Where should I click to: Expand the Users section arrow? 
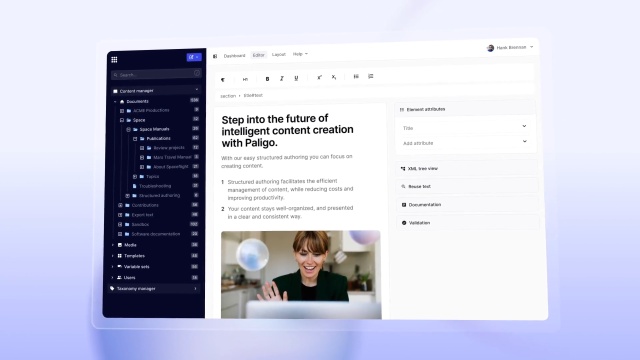click(113, 278)
